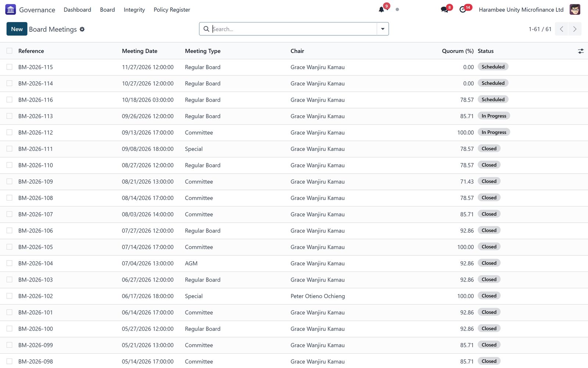Image resolution: width=588 pixels, height=368 pixels.
Task: Open the Policy Register menu
Action: pos(172,10)
